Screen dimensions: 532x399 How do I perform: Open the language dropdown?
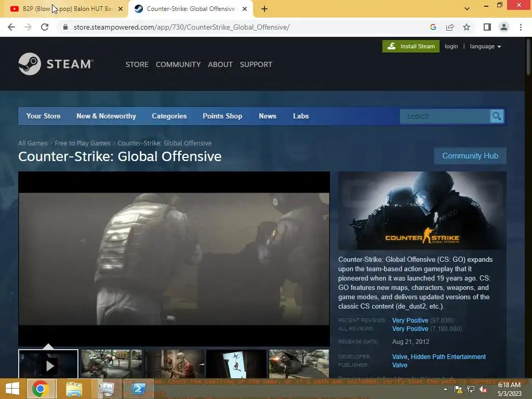(485, 46)
